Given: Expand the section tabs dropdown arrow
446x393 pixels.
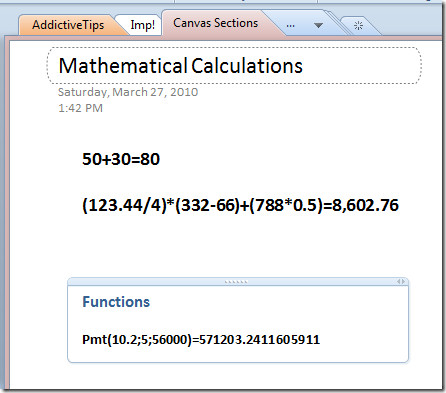Looking at the screenshot, I should [318, 25].
